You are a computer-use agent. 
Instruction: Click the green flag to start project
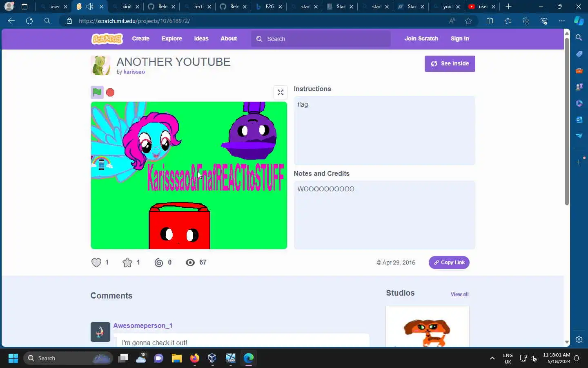97,92
